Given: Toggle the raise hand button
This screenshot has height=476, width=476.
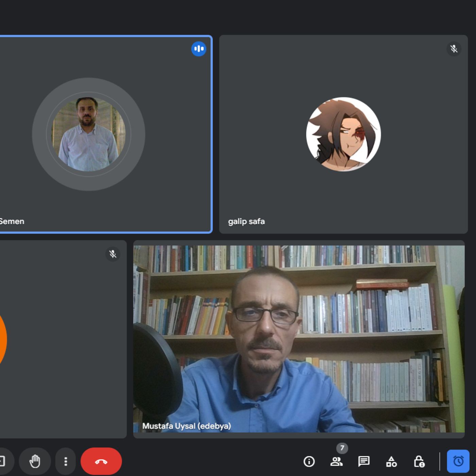Looking at the screenshot, I should tap(35, 461).
